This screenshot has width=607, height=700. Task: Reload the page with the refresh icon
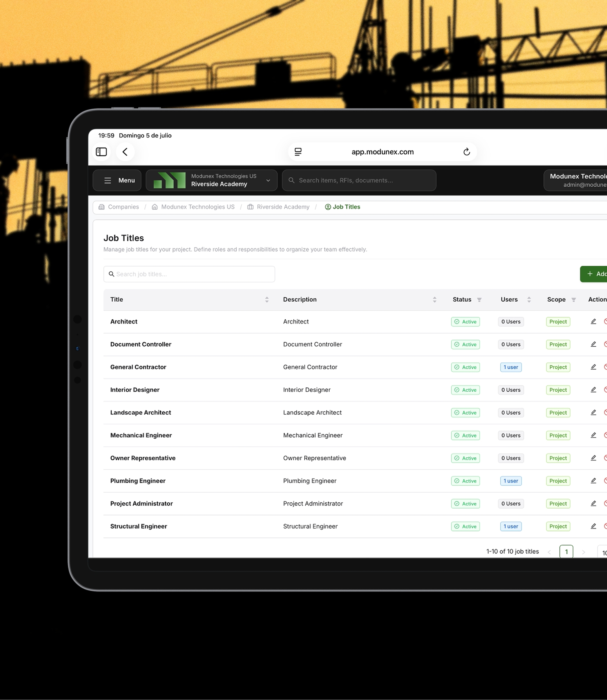click(466, 152)
